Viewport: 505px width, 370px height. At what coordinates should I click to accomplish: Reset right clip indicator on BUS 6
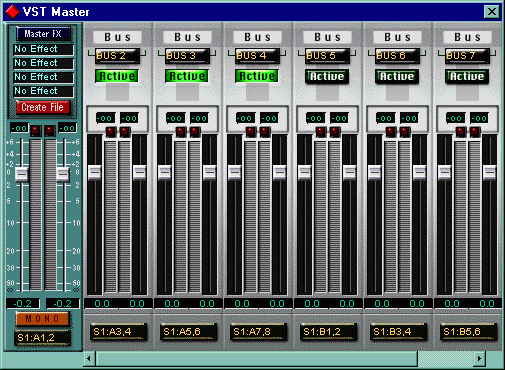click(405, 132)
